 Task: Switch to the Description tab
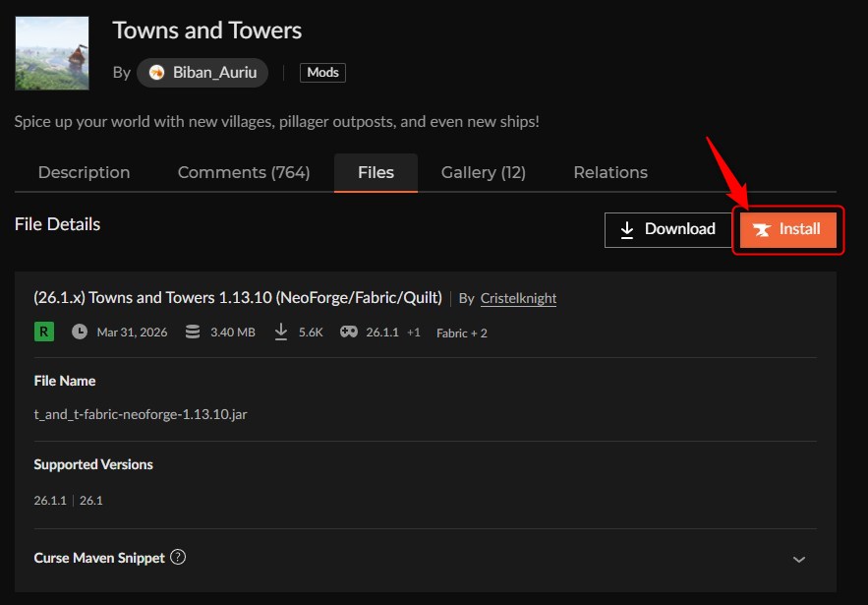click(84, 172)
